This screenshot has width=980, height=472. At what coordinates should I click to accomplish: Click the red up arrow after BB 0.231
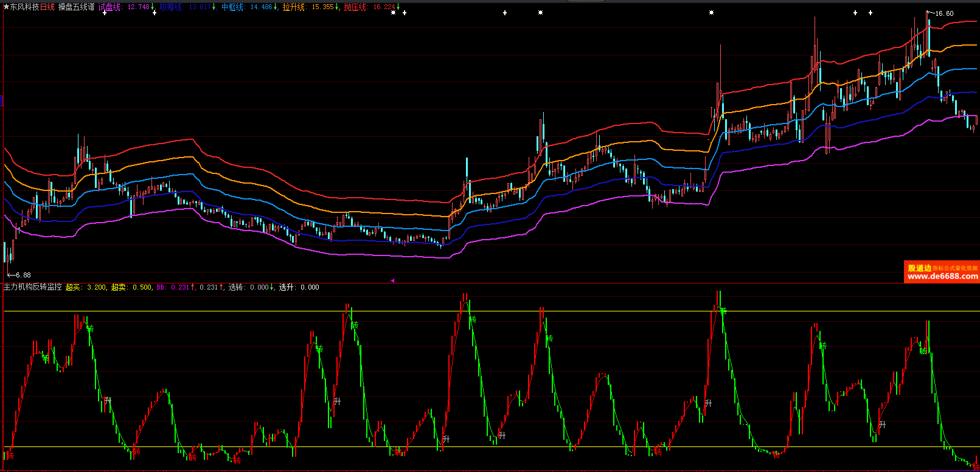point(193,287)
